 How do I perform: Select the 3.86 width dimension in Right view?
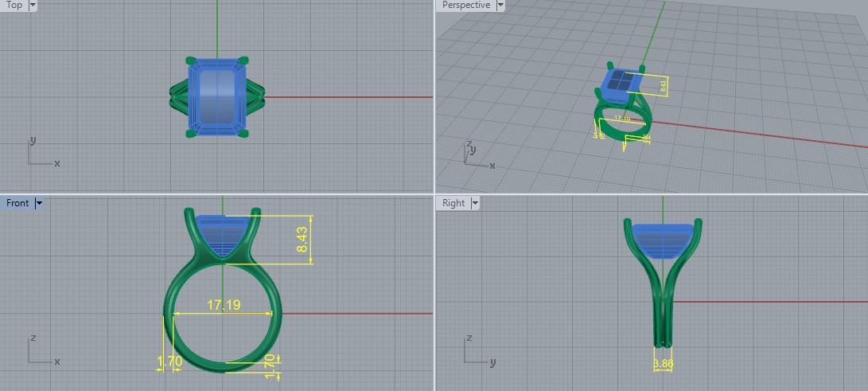664,364
